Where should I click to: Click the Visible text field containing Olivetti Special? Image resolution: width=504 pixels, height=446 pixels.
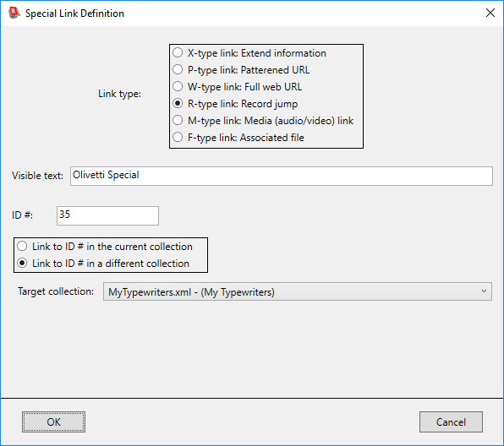coord(282,176)
